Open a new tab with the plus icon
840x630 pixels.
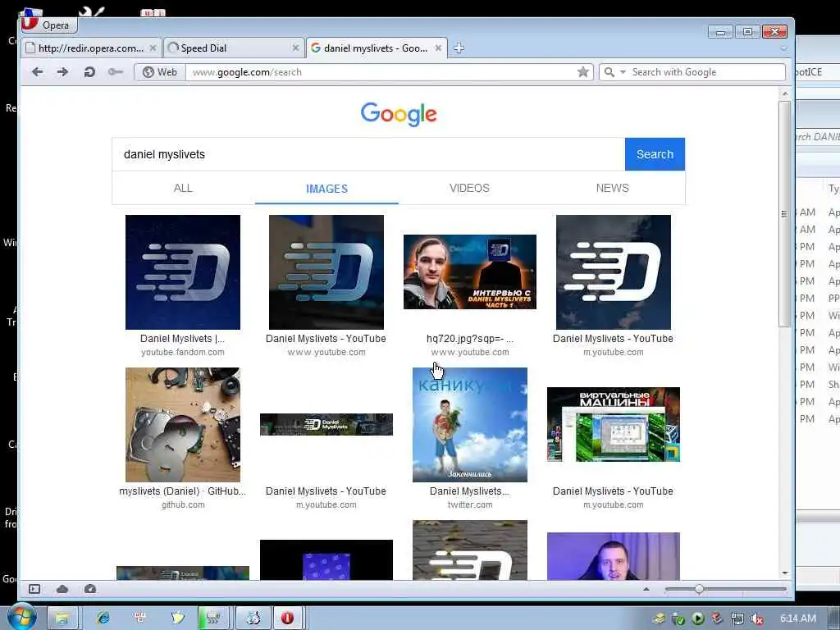[459, 48]
